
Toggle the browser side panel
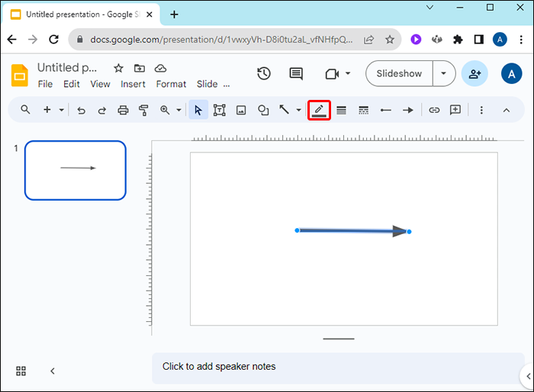tap(479, 40)
